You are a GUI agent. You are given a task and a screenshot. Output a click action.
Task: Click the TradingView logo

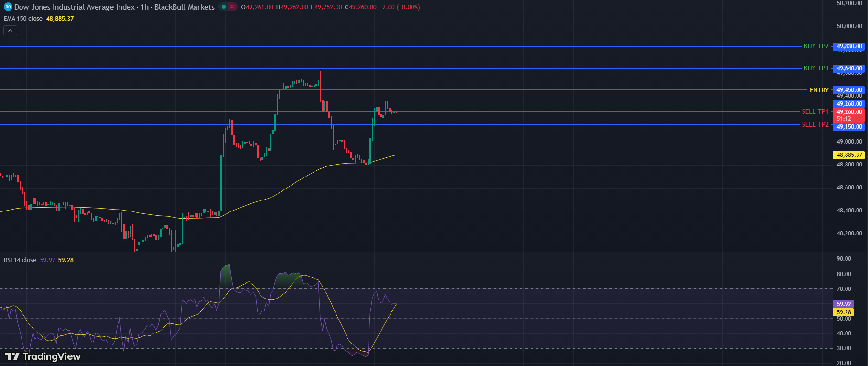pyautogui.click(x=43, y=356)
